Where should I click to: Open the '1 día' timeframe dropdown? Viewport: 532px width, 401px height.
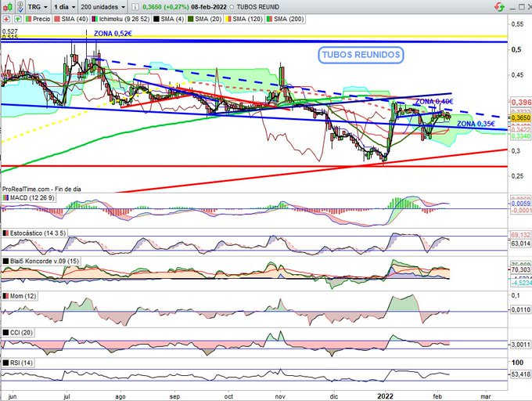(x=64, y=6)
